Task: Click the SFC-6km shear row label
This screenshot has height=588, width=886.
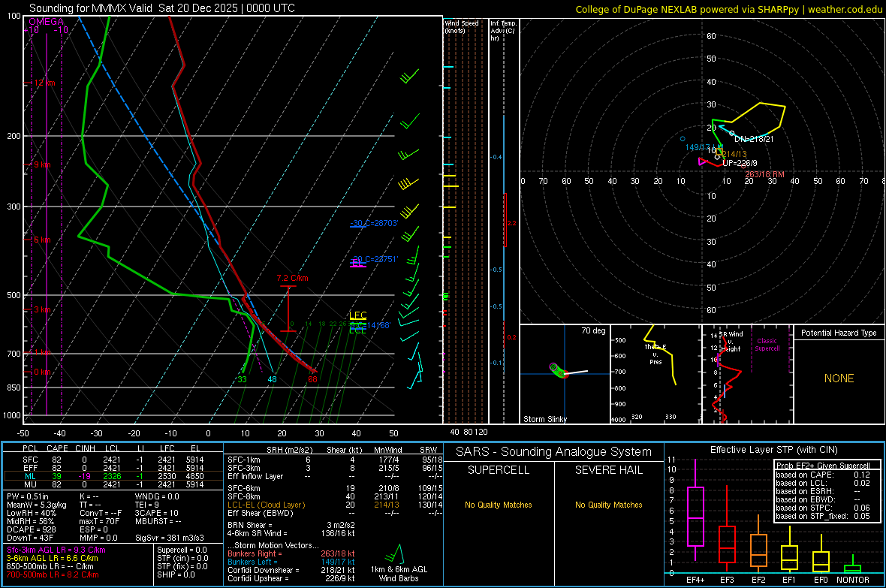Action: point(243,488)
